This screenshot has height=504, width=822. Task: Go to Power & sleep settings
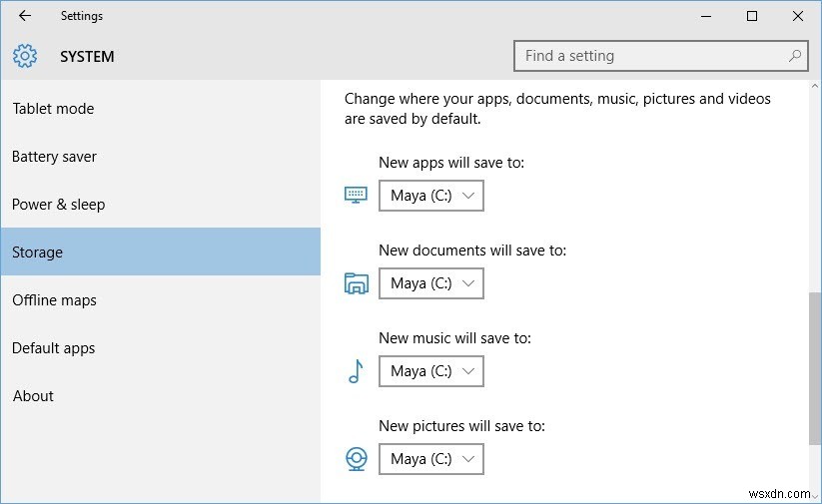pyautogui.click(x=161, y=204)
